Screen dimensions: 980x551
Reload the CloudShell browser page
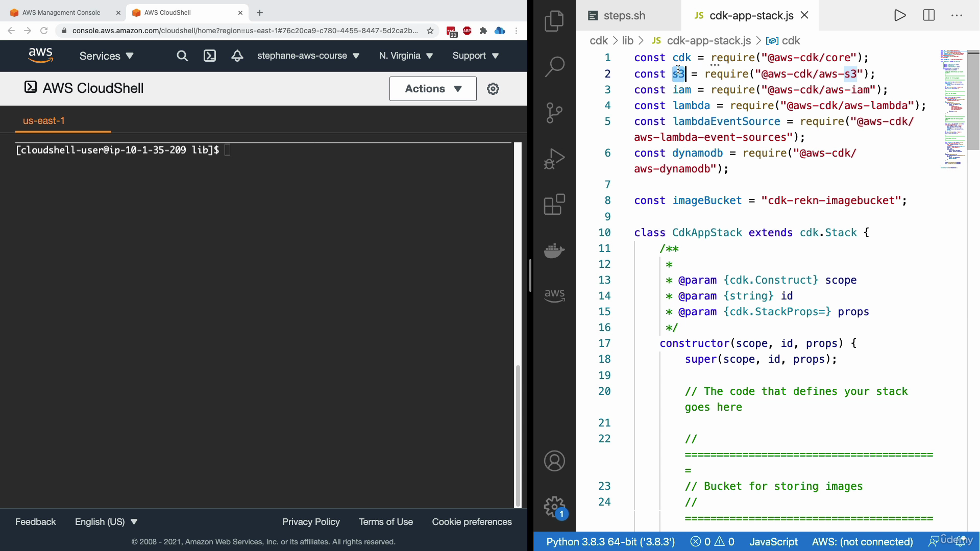coord(44,31)
